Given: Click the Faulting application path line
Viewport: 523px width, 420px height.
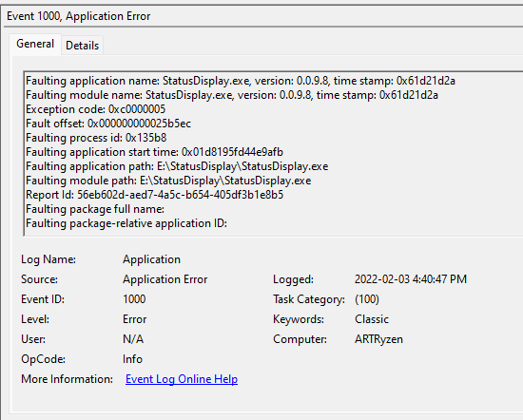Looking at the screenshot, I should (x=177, y=166).
